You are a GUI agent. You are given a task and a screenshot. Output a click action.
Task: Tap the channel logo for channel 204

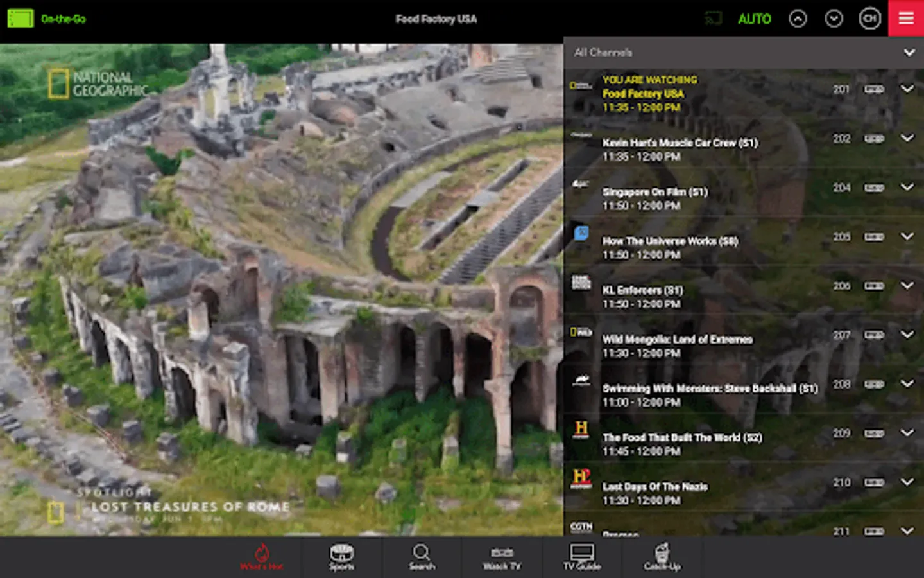(x=581, y=184)
